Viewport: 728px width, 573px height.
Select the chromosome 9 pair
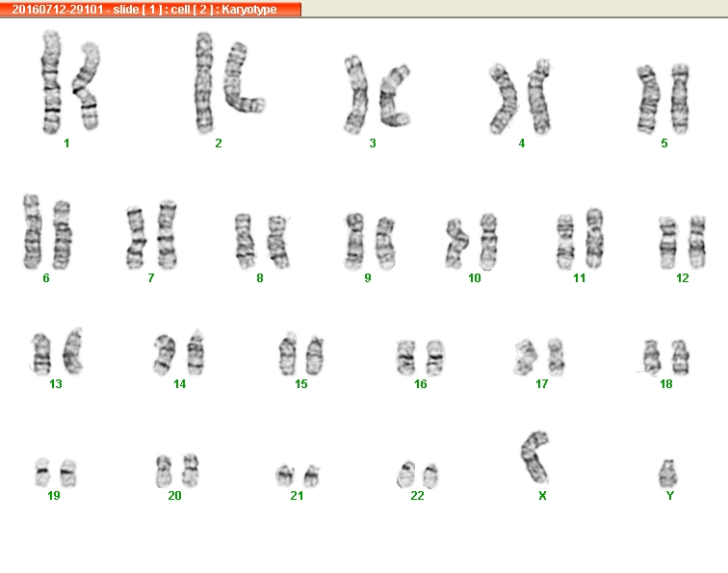click(x=370, y=242)
